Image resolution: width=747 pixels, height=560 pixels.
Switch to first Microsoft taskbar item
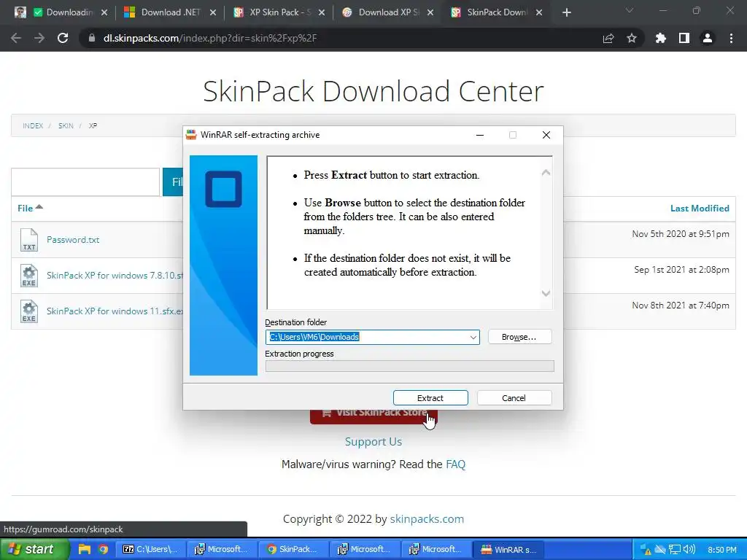(222, 549)
